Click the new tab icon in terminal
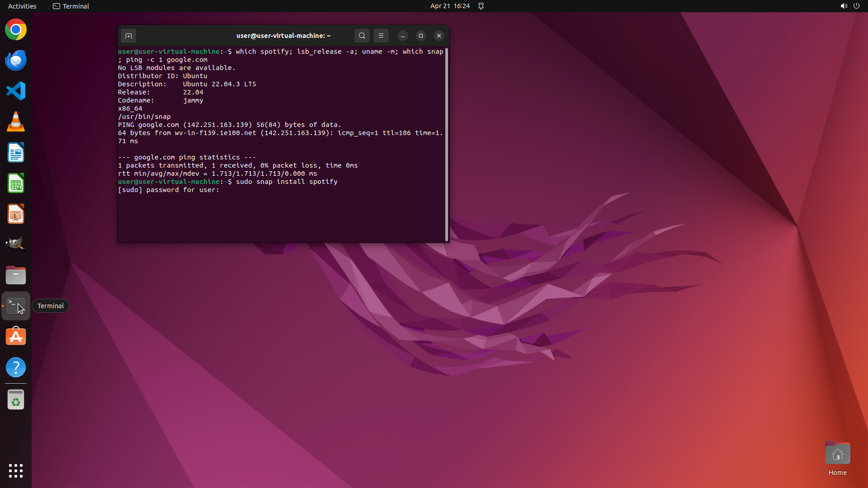868x488 pixels. (128, 36)
